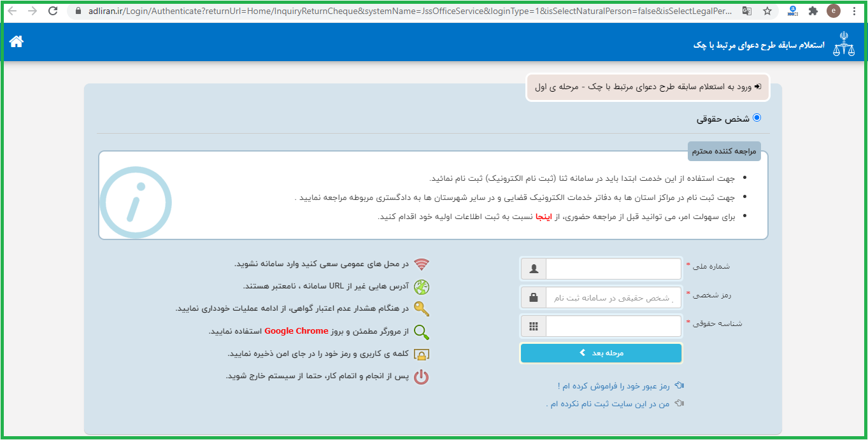Click the large info circle icon
The height and width of the screenshot is (440, 868).
coord(136,202)
